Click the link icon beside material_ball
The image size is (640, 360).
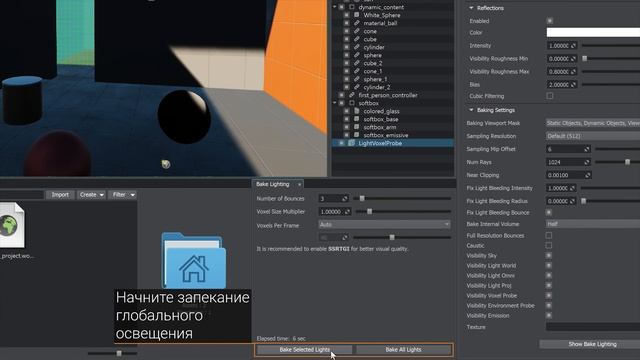coord(357,23)
